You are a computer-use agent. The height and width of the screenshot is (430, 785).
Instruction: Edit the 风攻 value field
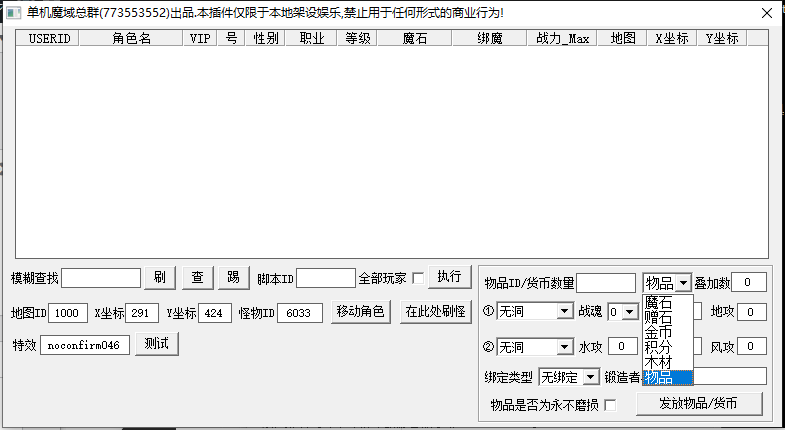[751, 346]
